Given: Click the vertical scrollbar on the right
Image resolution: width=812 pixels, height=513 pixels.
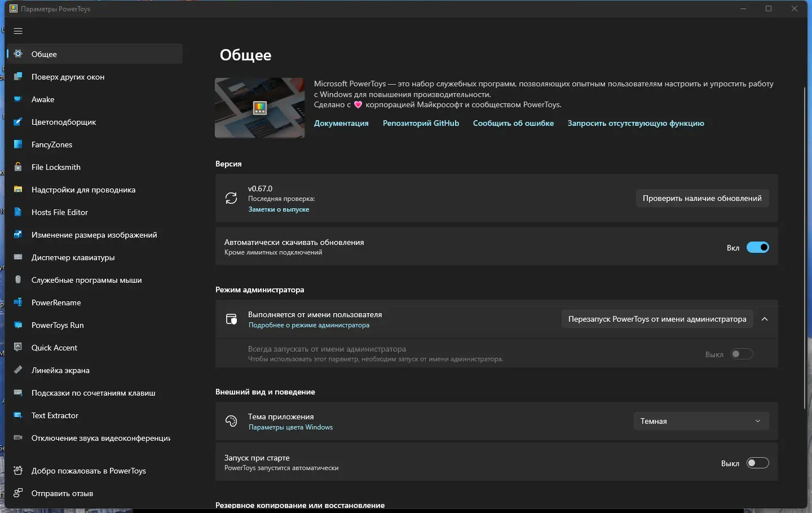Looking at the screenshot, I should [x=805, y=248].
